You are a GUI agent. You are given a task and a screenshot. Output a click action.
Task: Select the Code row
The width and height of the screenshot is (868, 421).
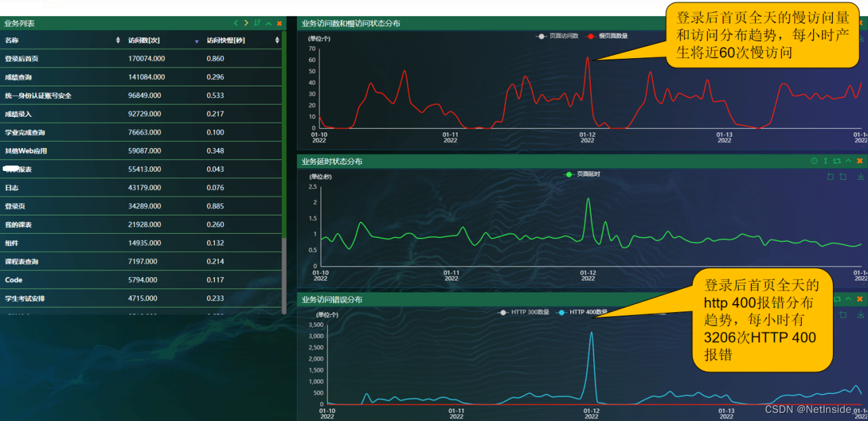(141, 280)
